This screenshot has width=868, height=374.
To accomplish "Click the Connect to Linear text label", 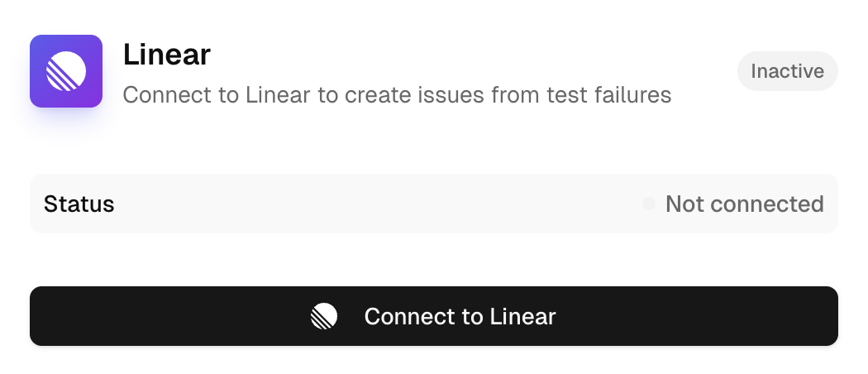I will tap(460, 316).
